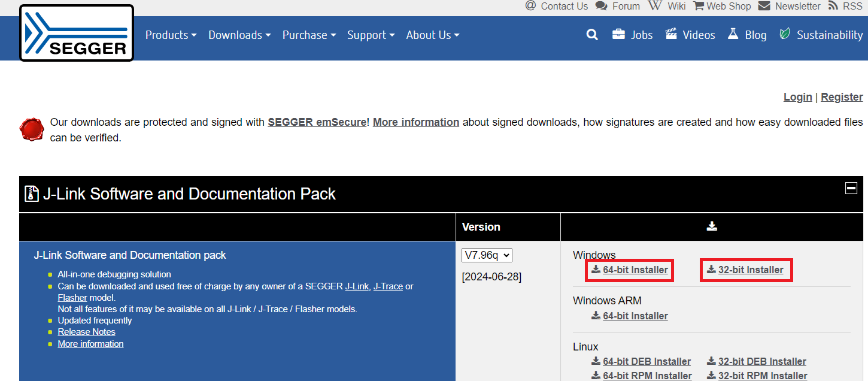Open More information link under Release Notes

coord(91,344)
